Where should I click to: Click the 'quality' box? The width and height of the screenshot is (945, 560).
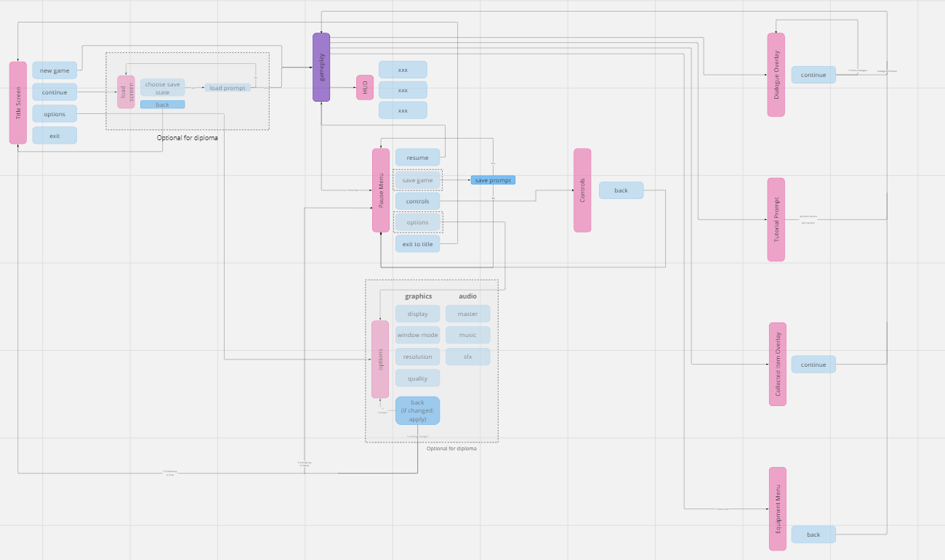pos(418,378)
